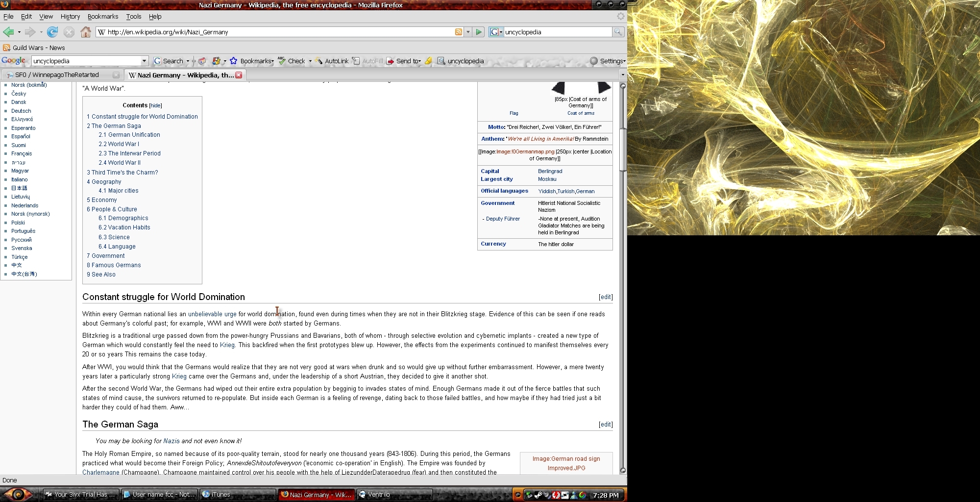Screen dimensions: 980x502
Task: Open the Bookmarks menu
Action: pyautogui.click(x=103, y=16)
